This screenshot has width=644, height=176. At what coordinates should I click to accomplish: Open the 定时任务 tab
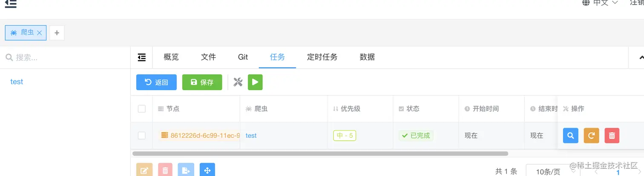tap(322, 57)
